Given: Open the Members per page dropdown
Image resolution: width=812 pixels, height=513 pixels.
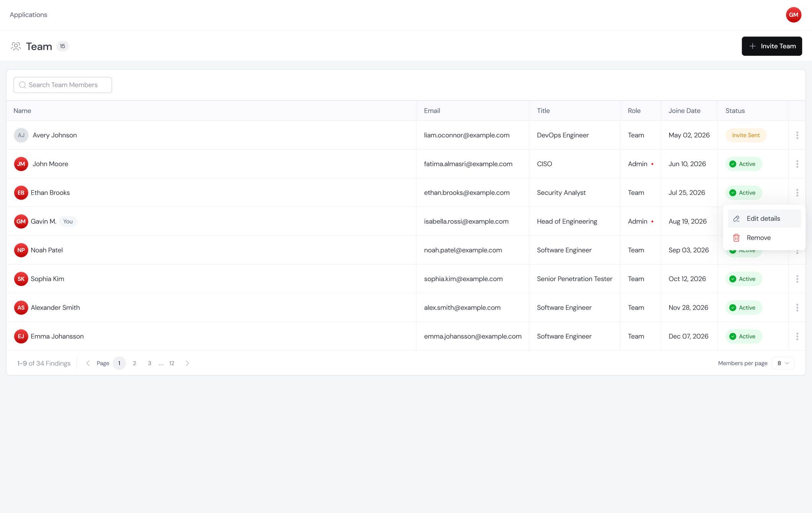Looking at the screenshot, I should [x=783, y=363].
